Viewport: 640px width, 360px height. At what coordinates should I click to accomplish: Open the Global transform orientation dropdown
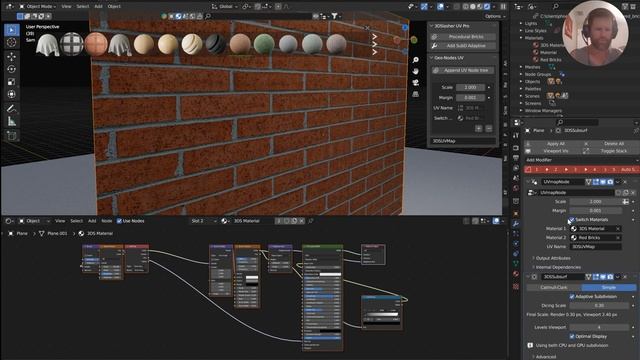pos(224,7)
